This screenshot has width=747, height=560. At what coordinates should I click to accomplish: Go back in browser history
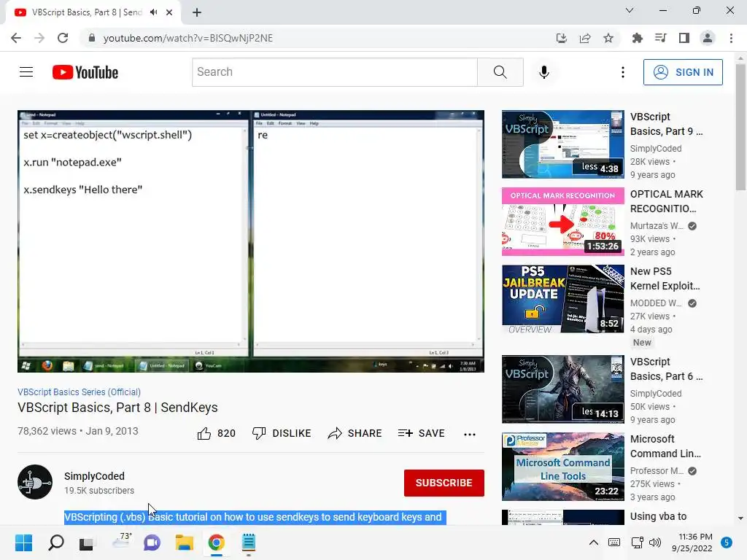(x=16, y=38)
